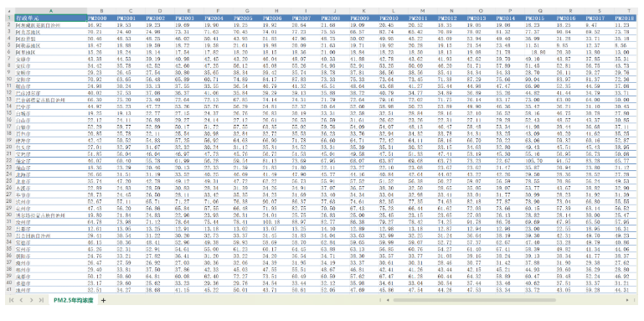Click the PM2013 header cell
This screenshot has height=321, width=644.
point(481,18)
